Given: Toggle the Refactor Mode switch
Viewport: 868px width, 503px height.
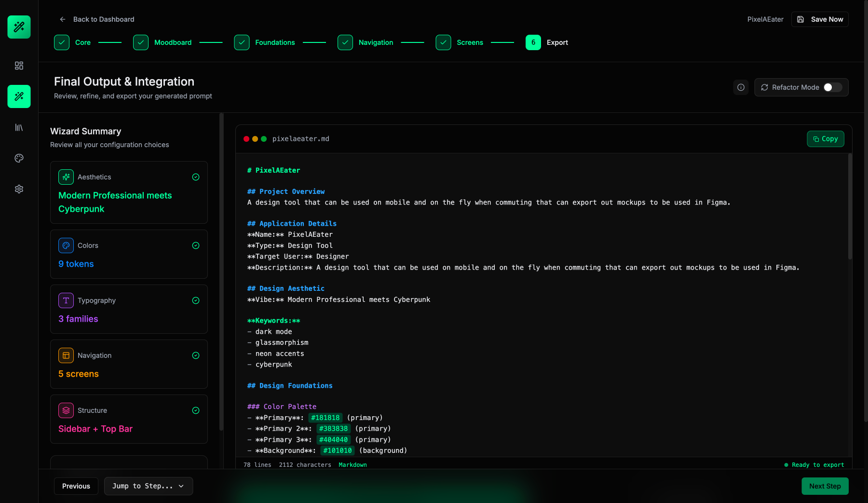Looking at the screenshot, I should pos(833,87).
